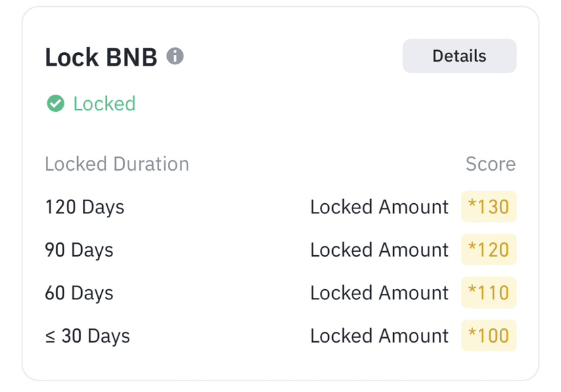Screen dimensions: 561x392
Task: Click the Score column header
Action: tap(490, 164)
